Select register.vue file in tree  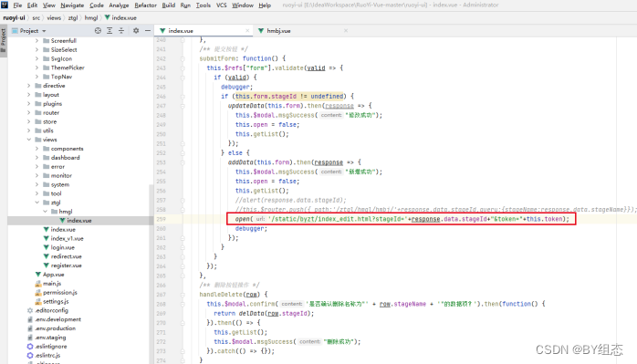point(67,265)
